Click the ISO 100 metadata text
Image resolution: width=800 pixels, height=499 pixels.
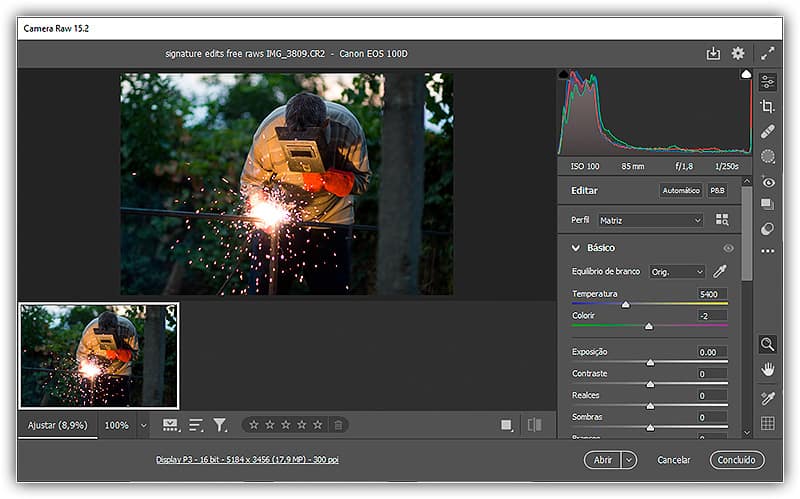(x=585, y=166)
